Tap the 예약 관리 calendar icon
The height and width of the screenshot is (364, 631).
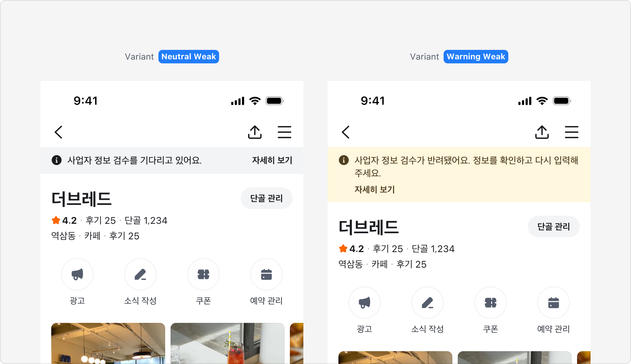click(266, 274)
